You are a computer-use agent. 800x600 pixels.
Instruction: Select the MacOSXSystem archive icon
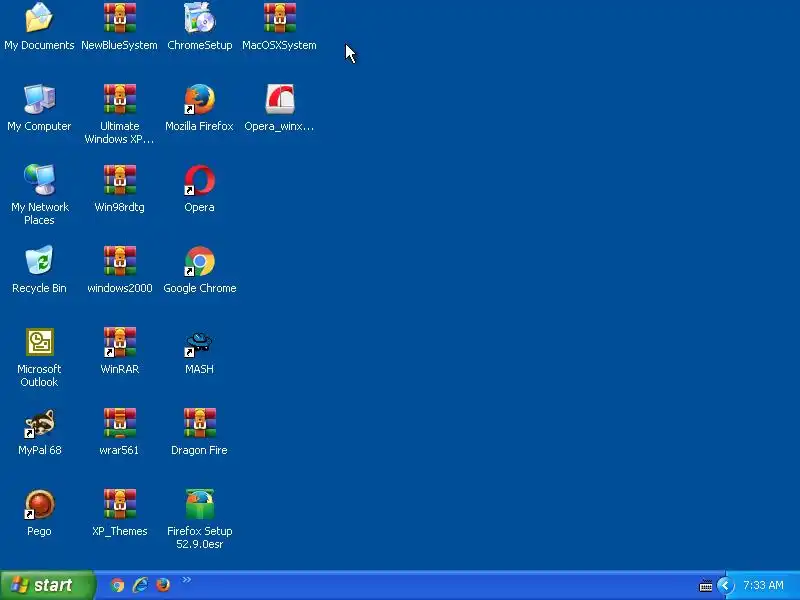(280, 18)
